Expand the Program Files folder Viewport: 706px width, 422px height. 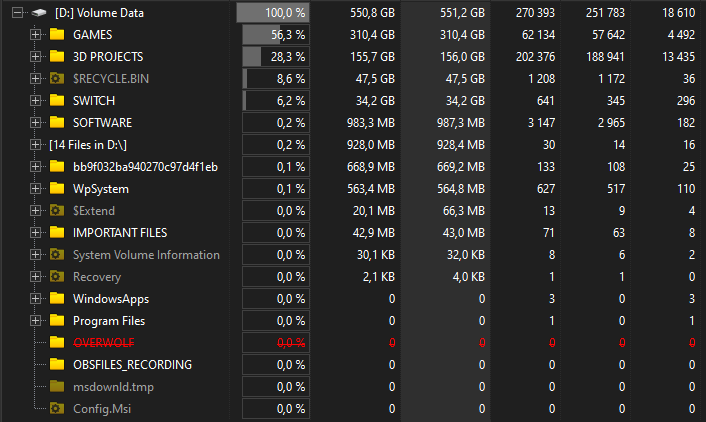coord(35,321)
